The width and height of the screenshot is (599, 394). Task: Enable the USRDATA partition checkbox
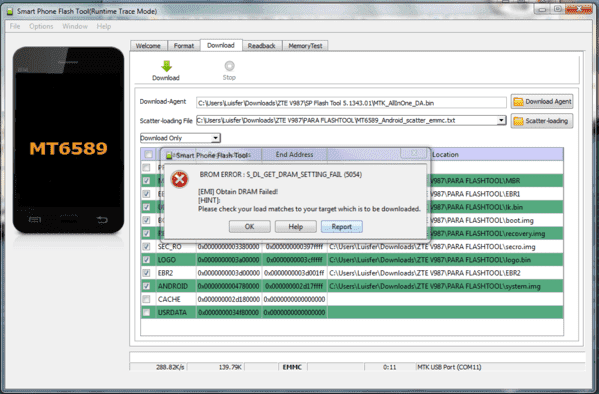pyautogui.click(x=146, y=312)
